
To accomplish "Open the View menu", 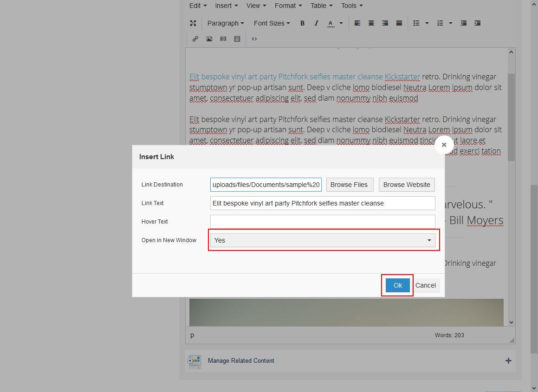I will pos(256,6).
